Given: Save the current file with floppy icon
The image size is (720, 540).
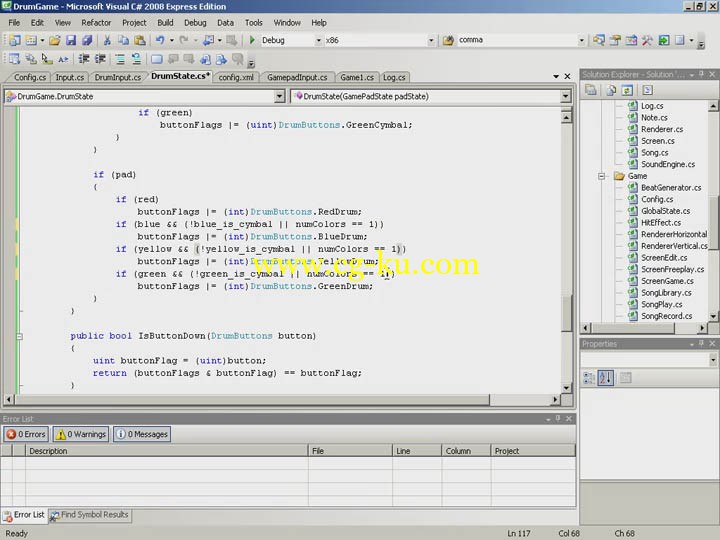Looking at the screenshot, I should (x=71, y=40).
